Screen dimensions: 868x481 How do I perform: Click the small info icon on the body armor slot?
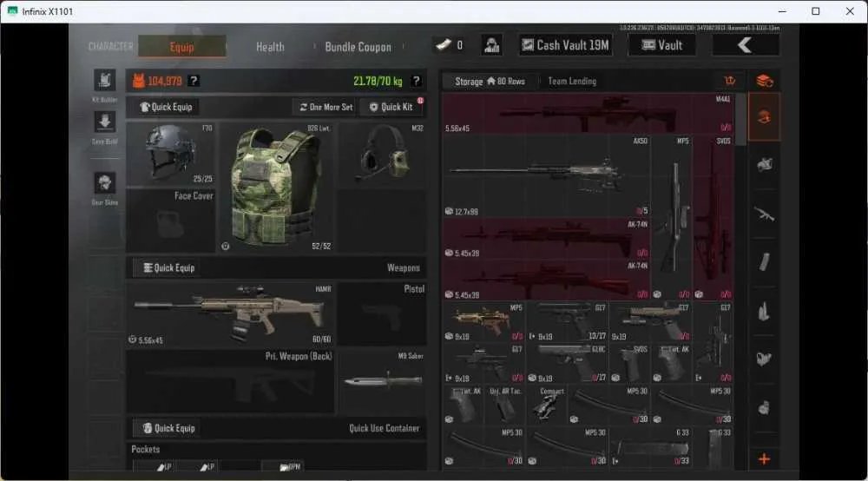click(x=226, y=247)
